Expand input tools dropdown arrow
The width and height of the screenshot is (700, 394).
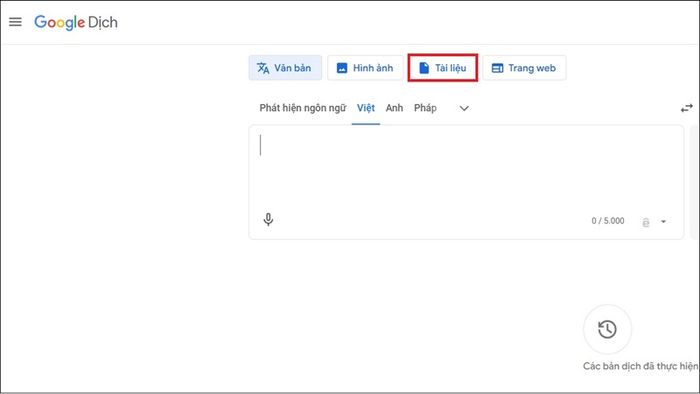[663, 221]
